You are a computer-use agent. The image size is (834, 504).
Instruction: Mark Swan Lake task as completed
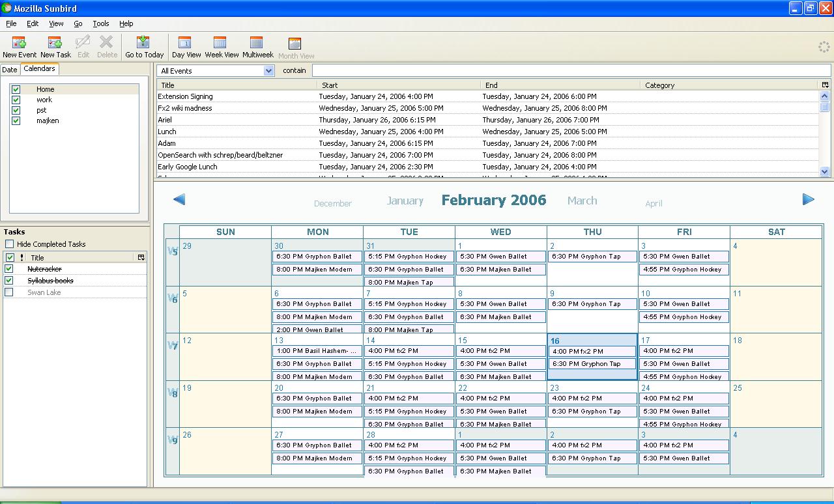(x=9, y=292)
